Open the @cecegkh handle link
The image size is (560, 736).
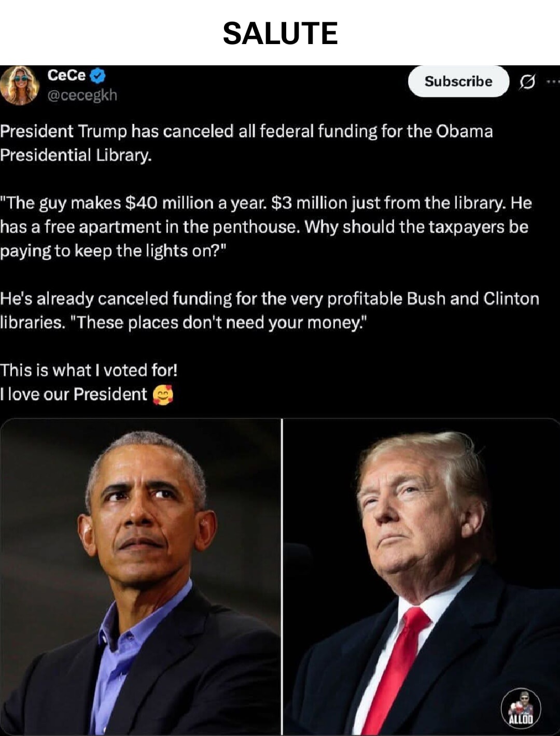click(82, 95)
